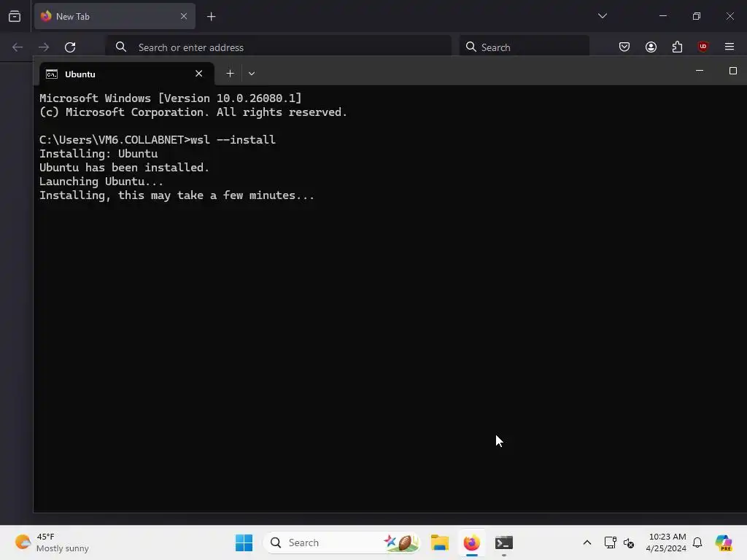Open the uBlock Origin extension icon
This screenshot has width=747, height=560.
point(703,47)
